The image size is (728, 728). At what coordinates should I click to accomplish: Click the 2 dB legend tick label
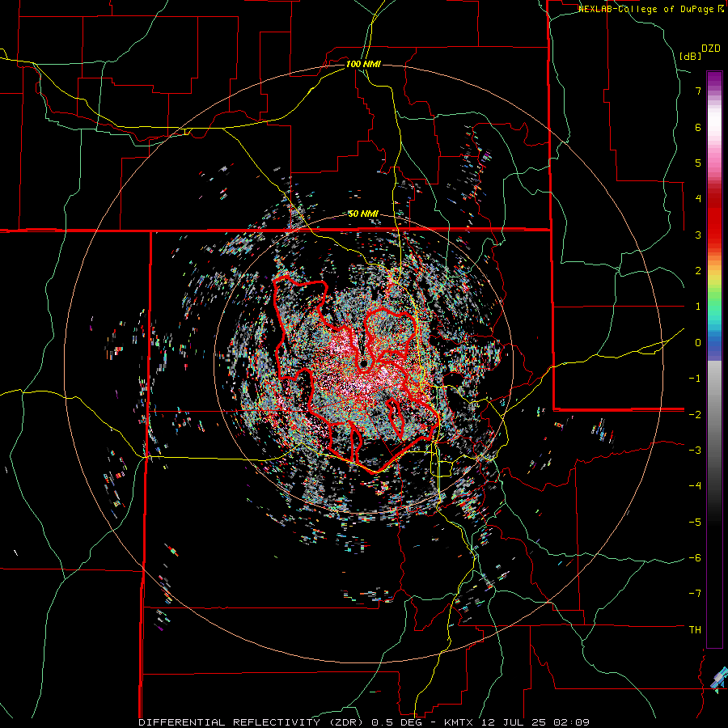pos(698,271)
